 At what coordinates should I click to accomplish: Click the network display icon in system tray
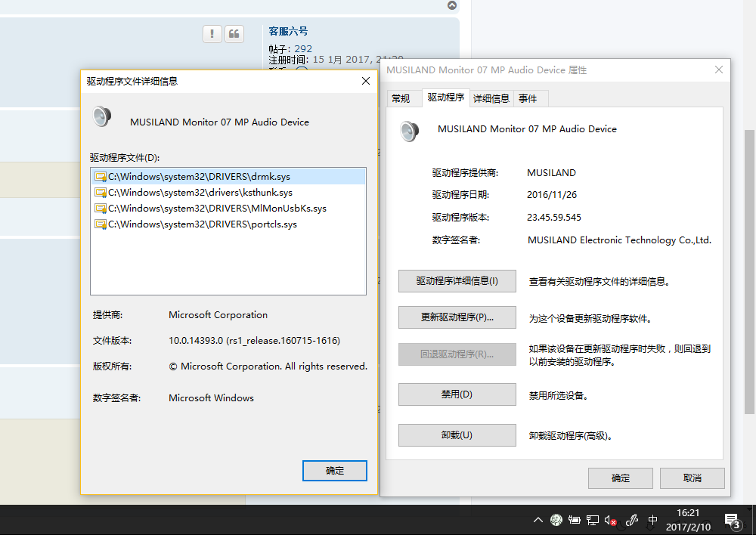click(x=593, y=520)
